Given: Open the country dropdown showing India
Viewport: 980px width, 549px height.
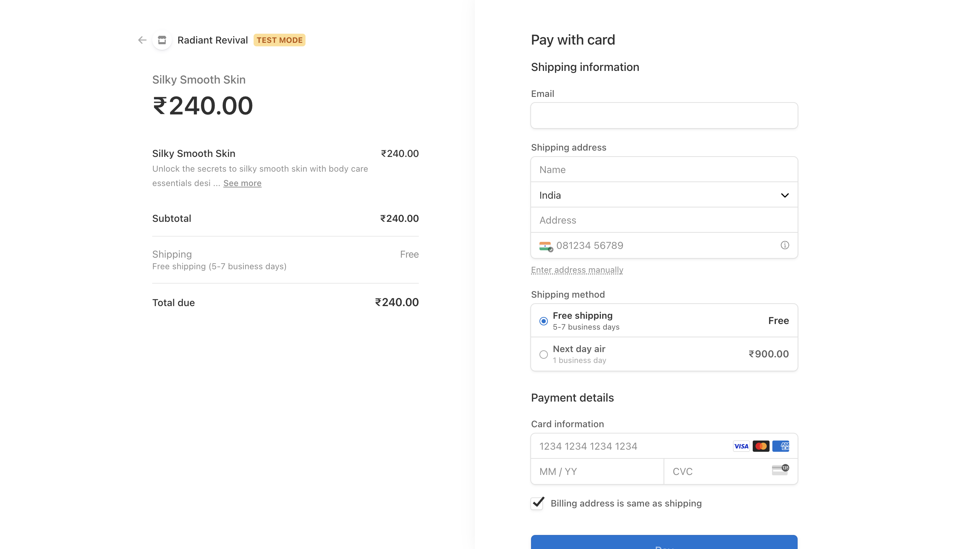Looking at the screenshot, I should click(664, 195).
